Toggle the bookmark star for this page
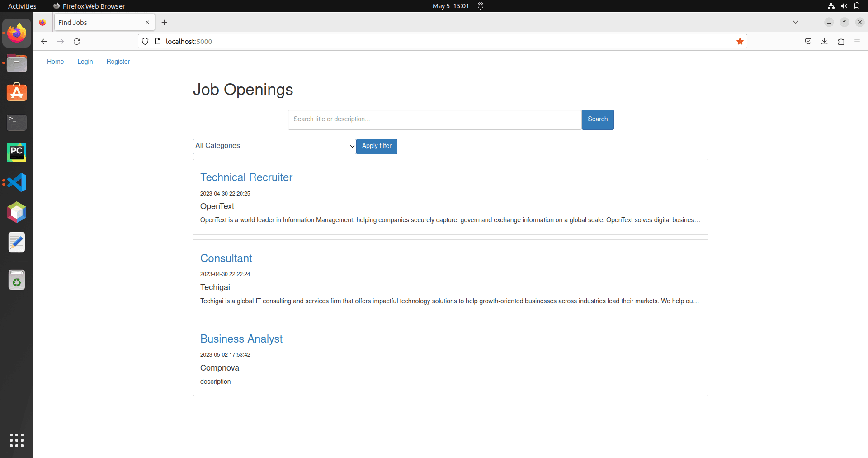 pos(740,41)
